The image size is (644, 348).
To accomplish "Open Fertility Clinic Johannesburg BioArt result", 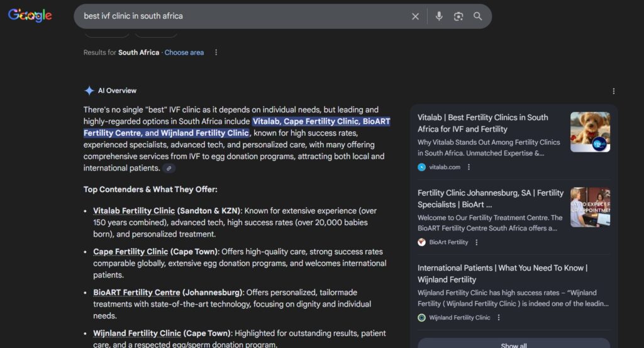I will tap(490, 198).
